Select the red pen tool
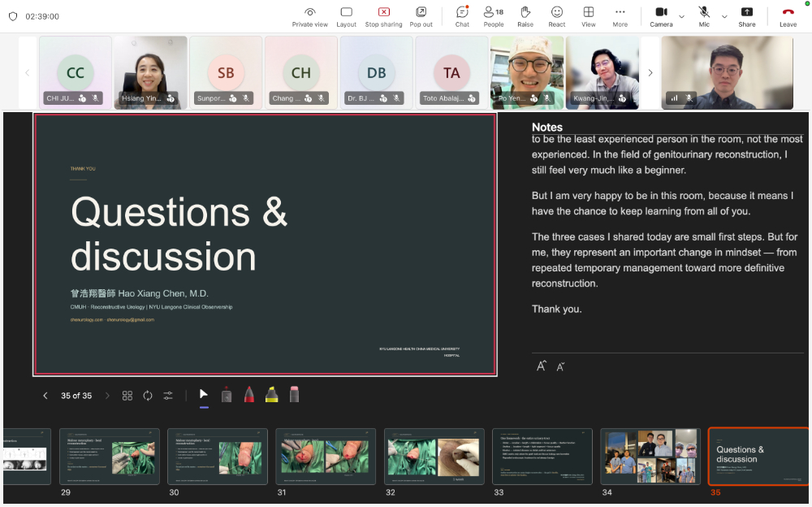The width and height of the screenshot is (812, 507). click(x=249, y=395)
